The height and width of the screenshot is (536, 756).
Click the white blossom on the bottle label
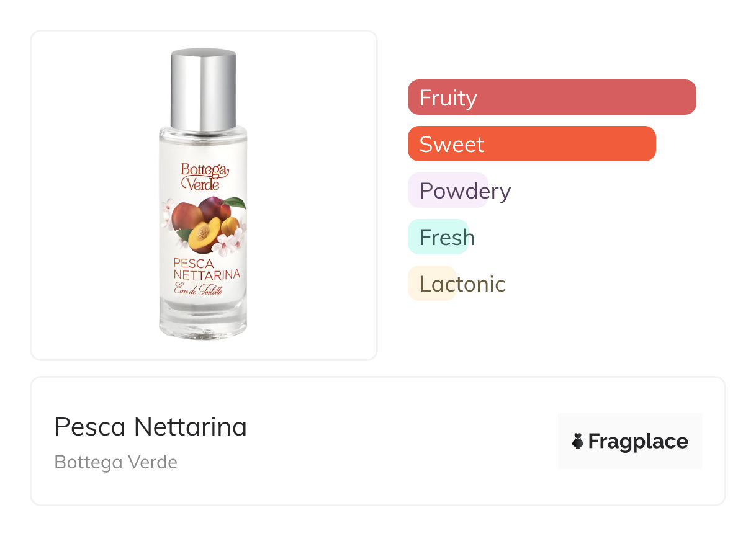point(223,246)
